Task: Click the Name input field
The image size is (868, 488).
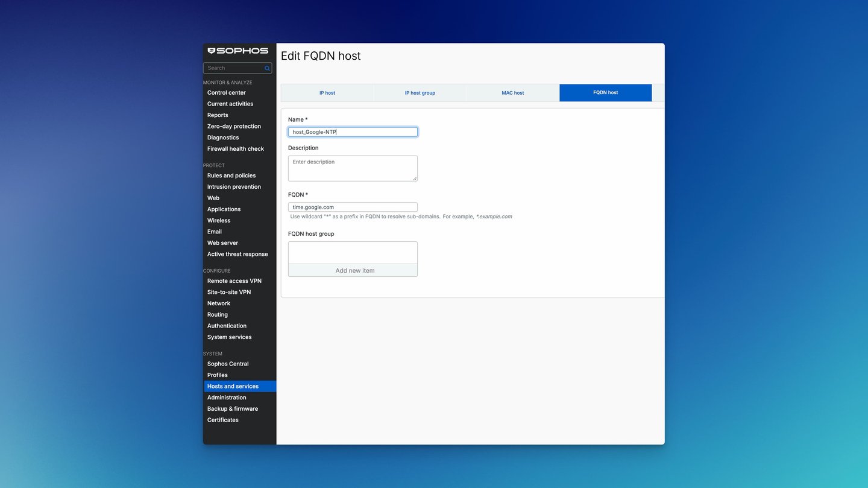Action: tap(353, 132)
